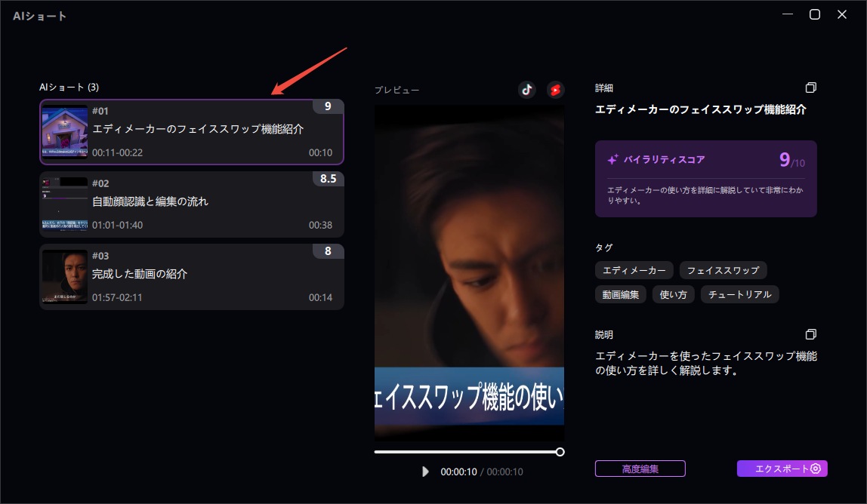Select short #03 完成した動画の紹介
This screenshot has width=867, height=504.
tap(192, 277)
